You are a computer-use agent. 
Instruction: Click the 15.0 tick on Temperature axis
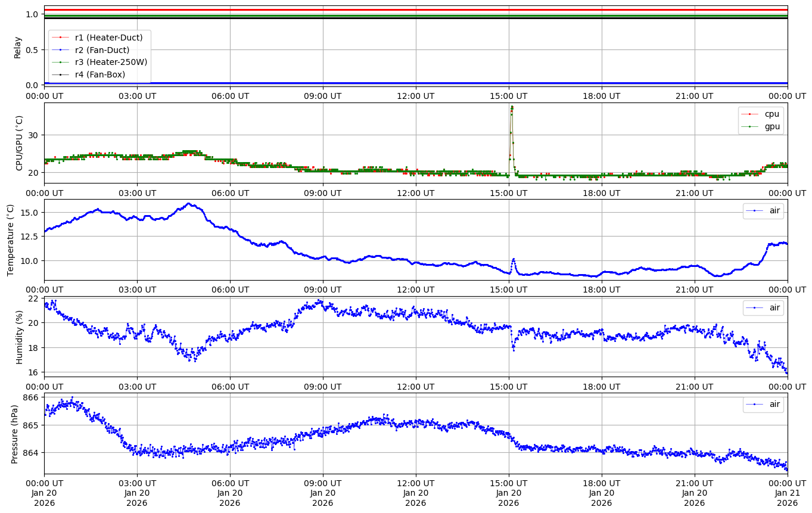point(29,213)
